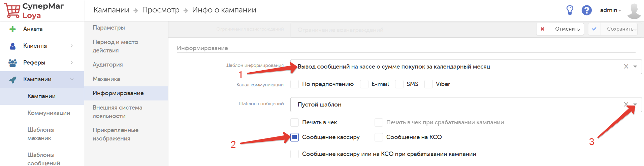Clear the Шаблон информирования selection with X

tap(626, 67)
